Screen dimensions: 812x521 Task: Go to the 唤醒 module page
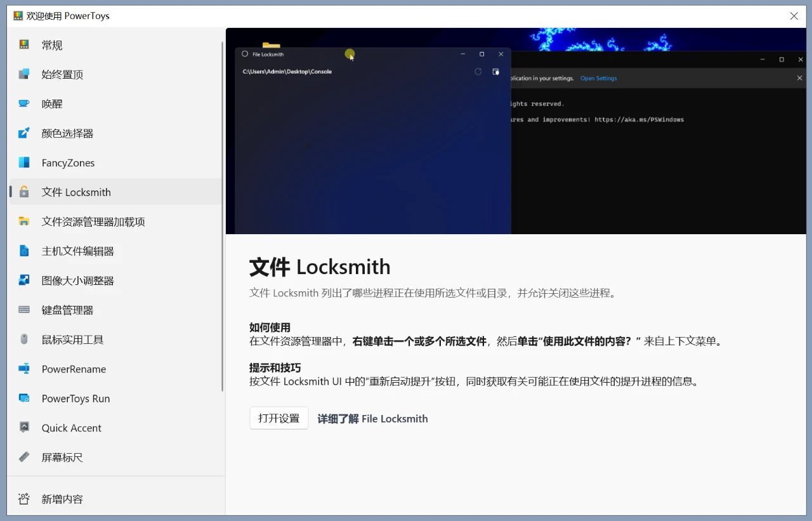click(115, 103)
